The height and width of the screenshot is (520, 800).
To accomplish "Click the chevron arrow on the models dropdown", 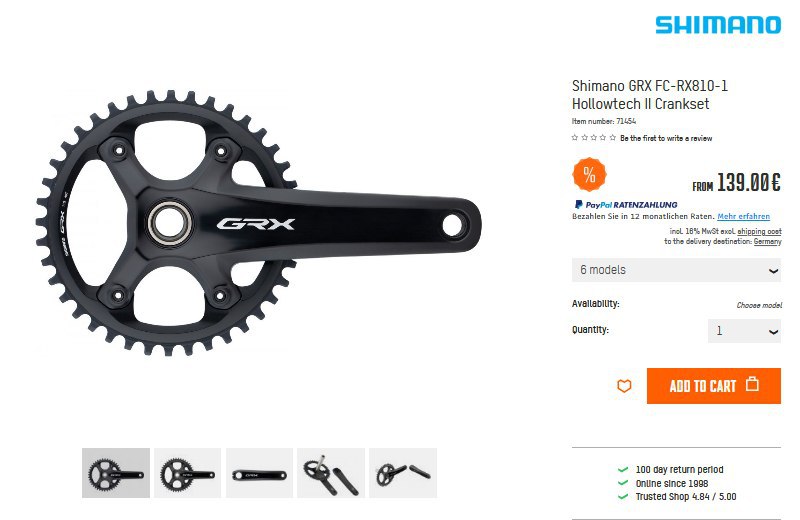I will click(773, 271).
